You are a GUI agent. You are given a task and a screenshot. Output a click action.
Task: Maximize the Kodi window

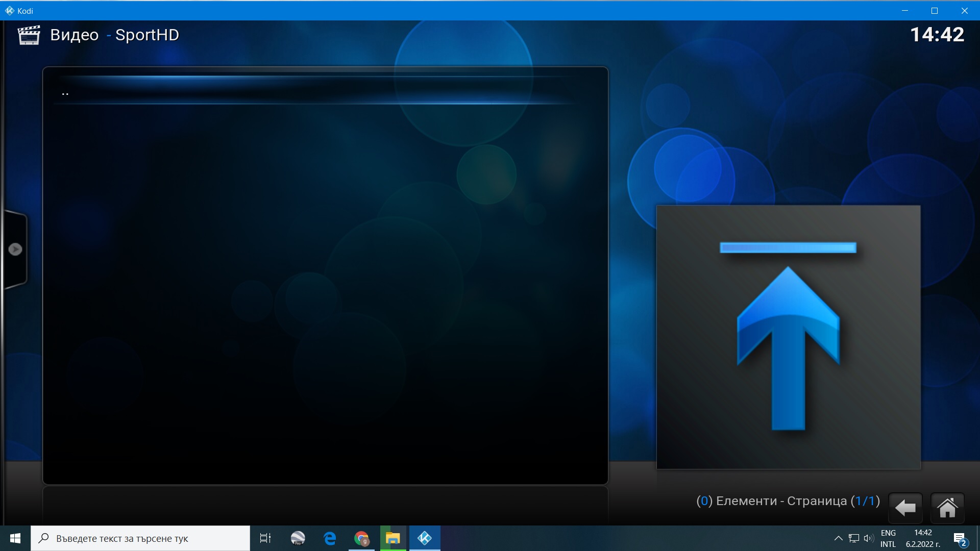(x=935, y=11)
